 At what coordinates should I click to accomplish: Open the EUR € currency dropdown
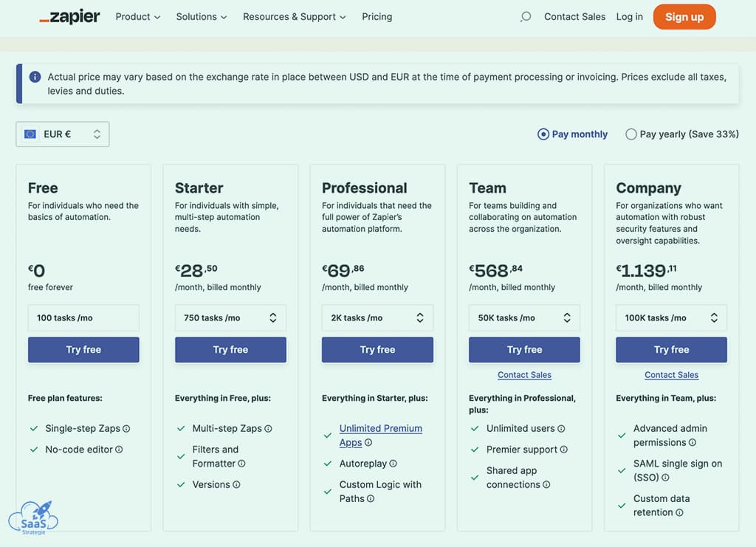63,134
